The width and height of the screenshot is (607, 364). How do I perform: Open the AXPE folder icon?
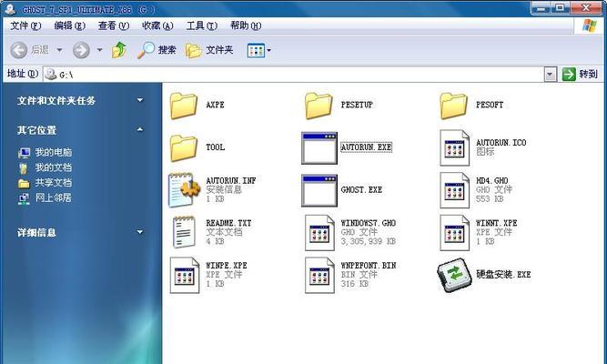pos(184,106)
